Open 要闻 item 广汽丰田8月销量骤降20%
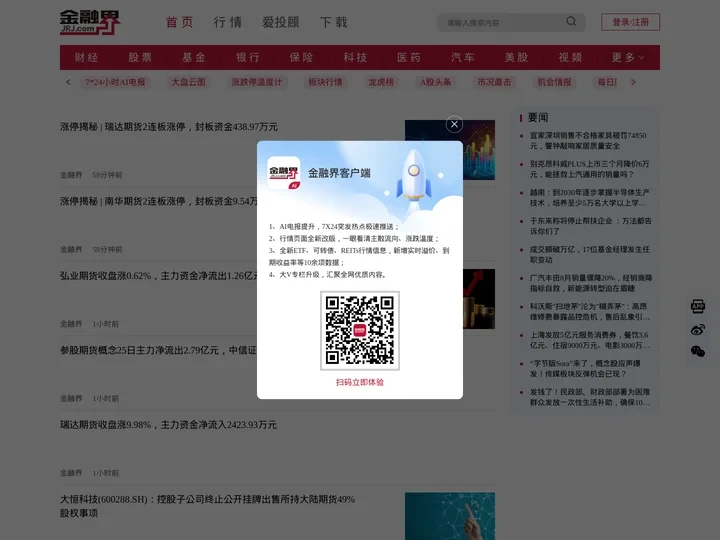Screen dimensions: 720x540 pos(591,283)
